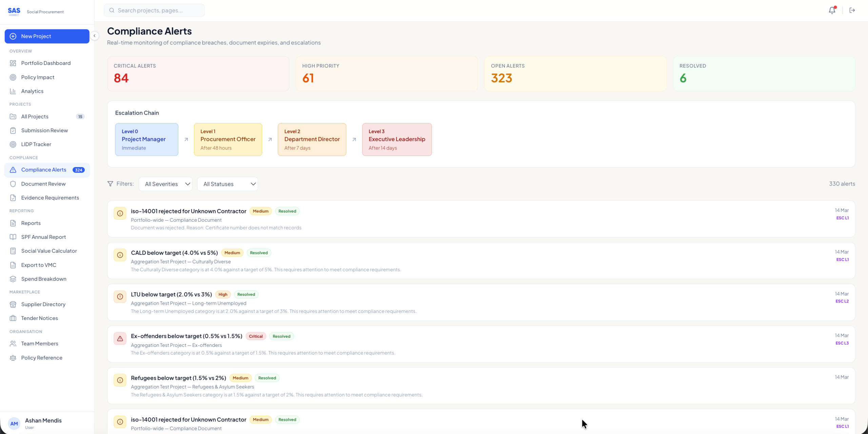Open LTU below target alert
868x434 pixels.
pos(481,302)
